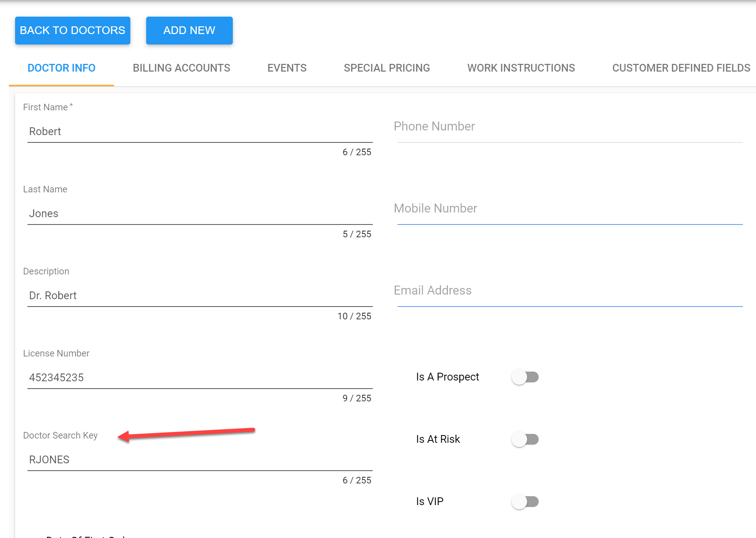Click the Doctor Search Key label

coord(60,435)
